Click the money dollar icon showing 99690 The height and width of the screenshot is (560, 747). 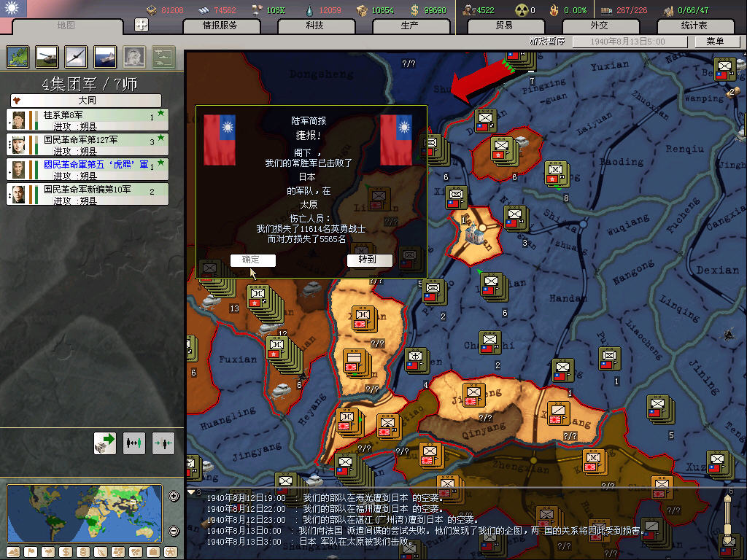[415, 9]
